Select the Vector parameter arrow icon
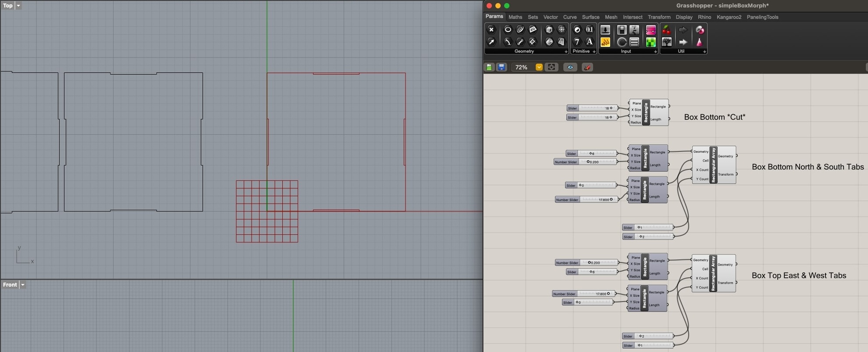 491,42
